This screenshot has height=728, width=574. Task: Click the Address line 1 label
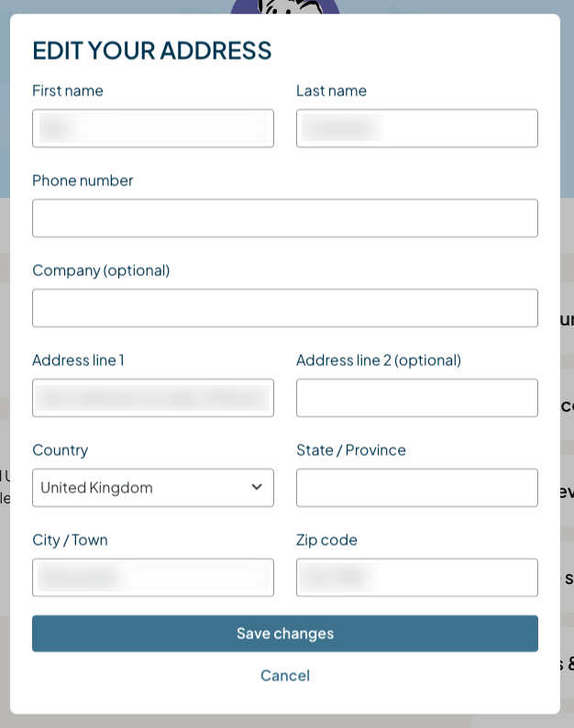[x=78, y=360]
